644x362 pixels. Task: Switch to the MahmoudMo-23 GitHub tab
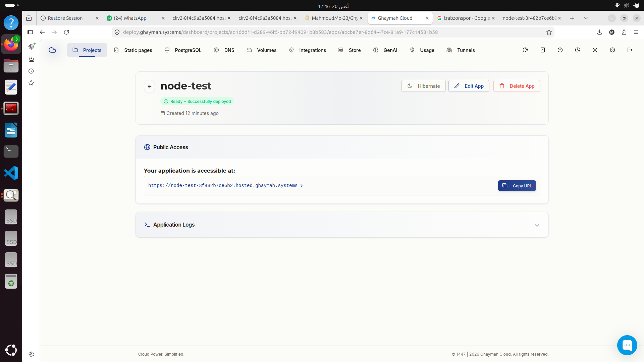(x=333, y=18)
